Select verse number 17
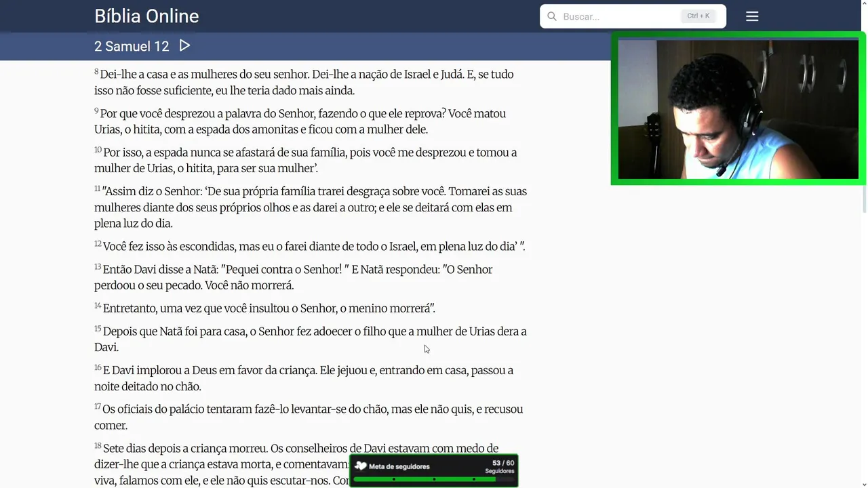This screenshot has height=488, width=868. [98, 407]
